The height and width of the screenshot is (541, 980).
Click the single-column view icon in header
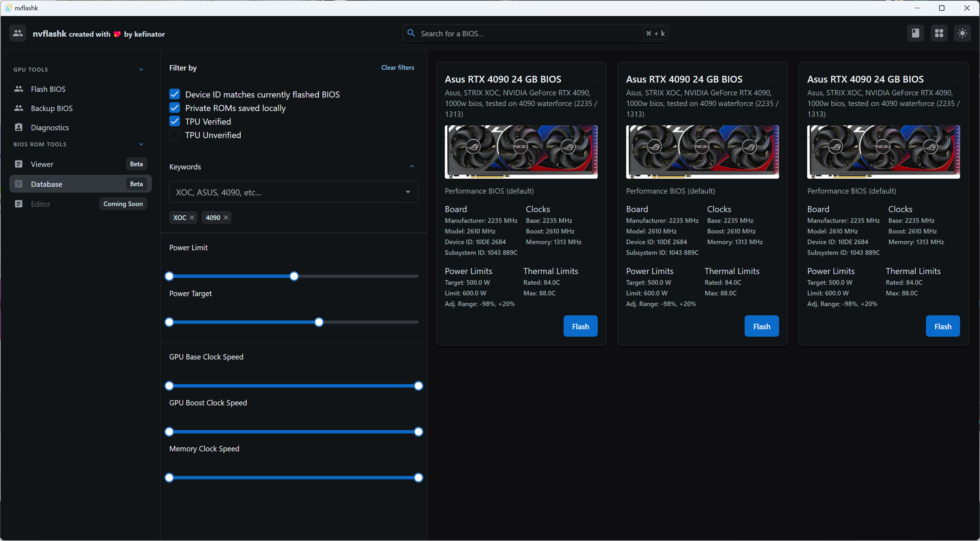pos(915,33)
